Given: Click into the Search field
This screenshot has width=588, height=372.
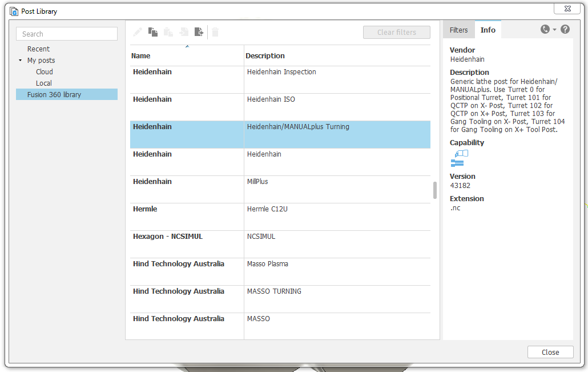Looking at the screenshot, I should click(x=67, y=34).
